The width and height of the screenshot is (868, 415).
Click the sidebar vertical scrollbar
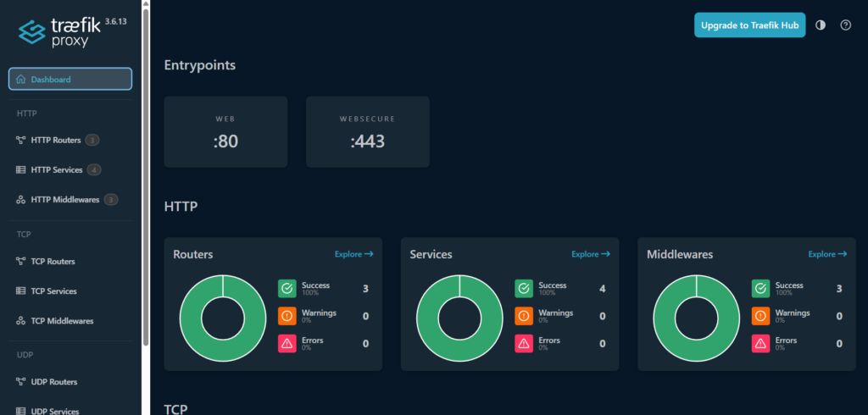[146, 169]
